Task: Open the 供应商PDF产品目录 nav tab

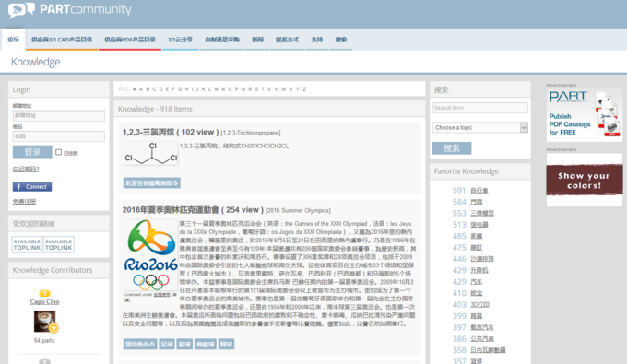Action: click(130, 40)
